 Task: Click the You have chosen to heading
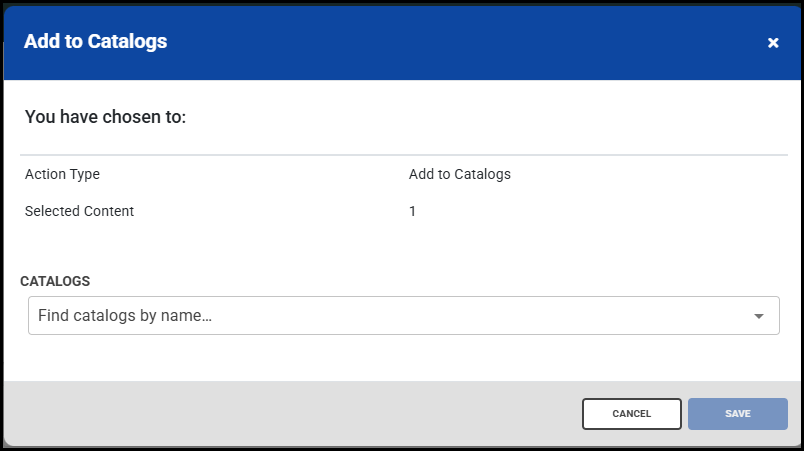106,117
